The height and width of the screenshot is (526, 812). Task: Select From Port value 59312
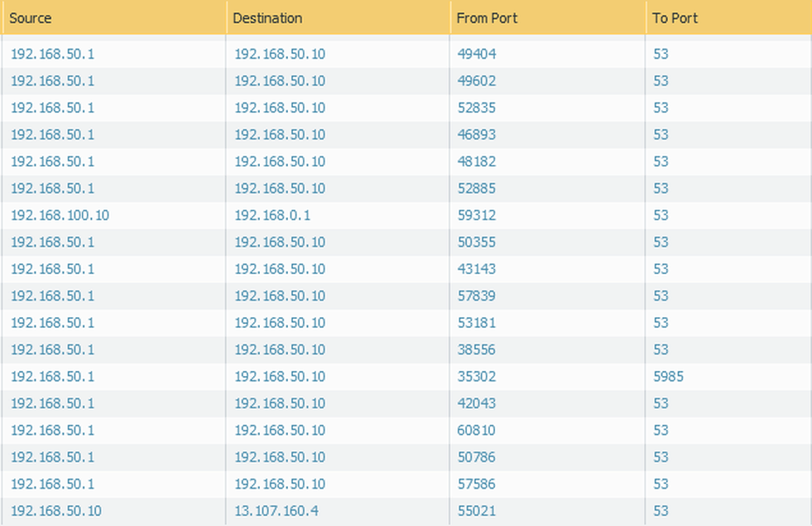click(477, 215)
